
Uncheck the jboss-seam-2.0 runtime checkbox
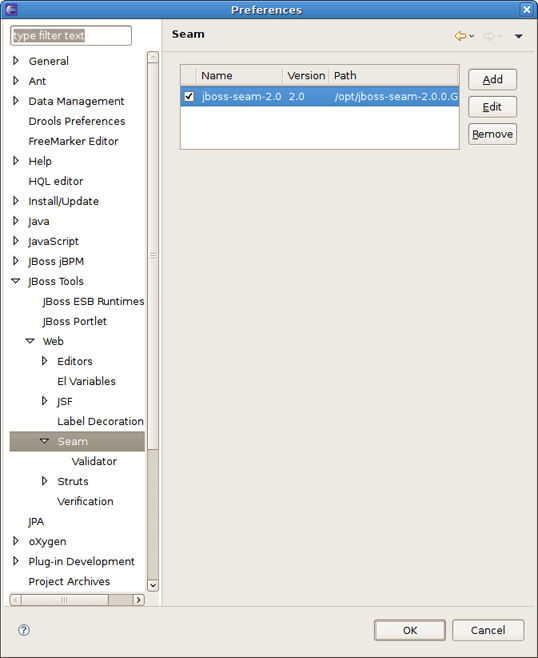click(x=189, y=97)
